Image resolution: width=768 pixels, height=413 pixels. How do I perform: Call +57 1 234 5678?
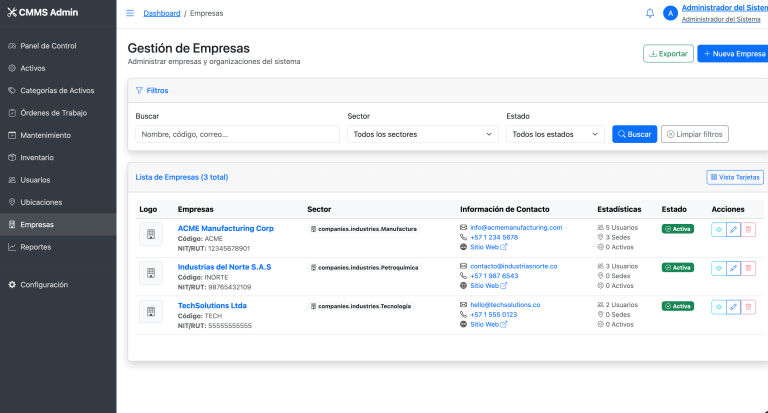click(494, 237)
